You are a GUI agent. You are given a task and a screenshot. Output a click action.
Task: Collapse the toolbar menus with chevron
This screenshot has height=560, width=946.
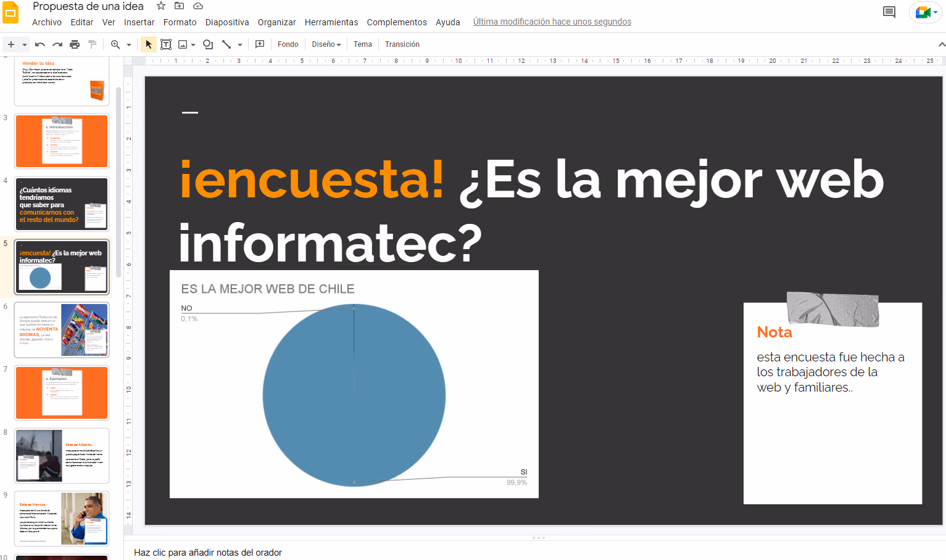[941, 44]
